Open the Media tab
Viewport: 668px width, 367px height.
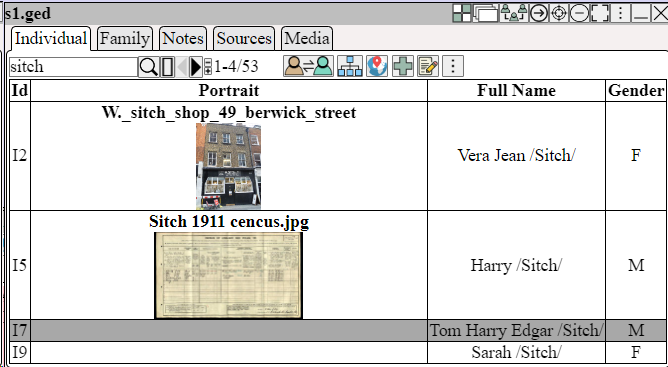[307, 39]
